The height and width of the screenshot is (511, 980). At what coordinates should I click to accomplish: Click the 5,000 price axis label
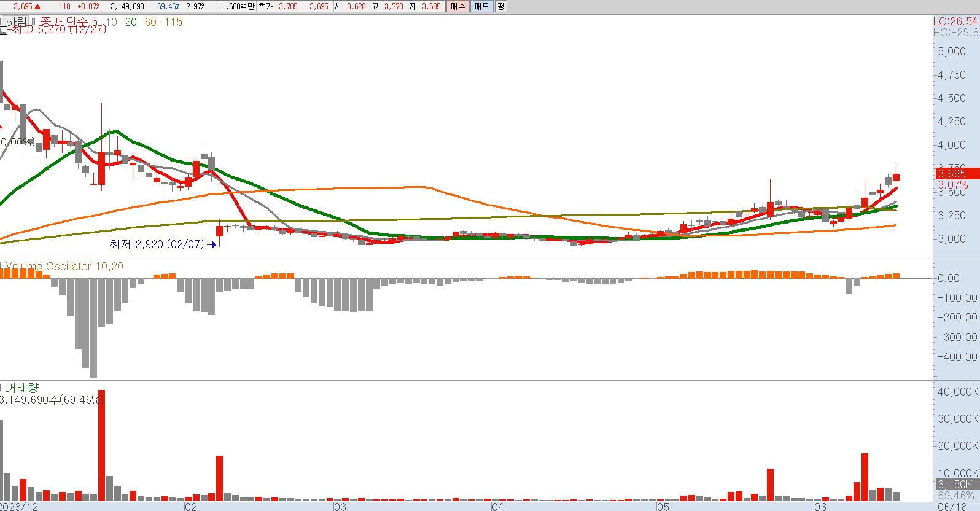pos(952,52)
